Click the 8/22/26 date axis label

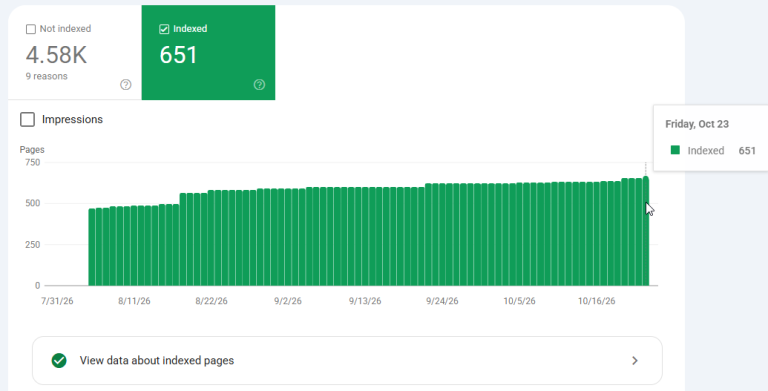tap(212, 301)
